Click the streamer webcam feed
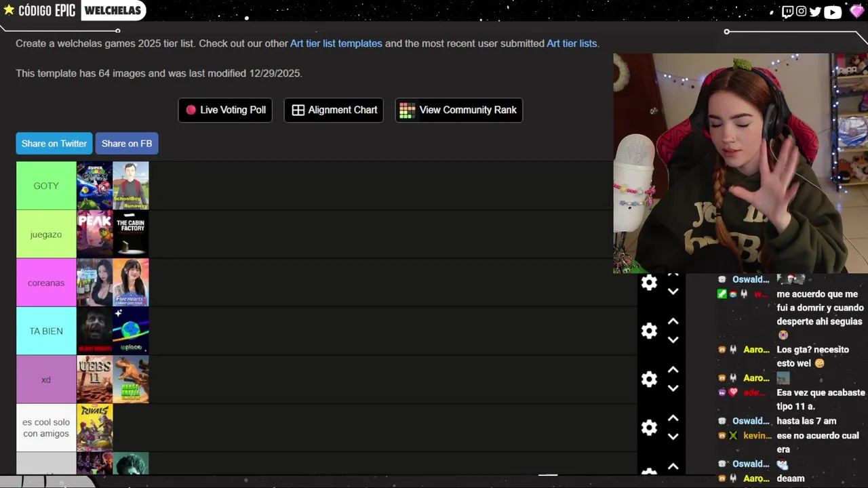Image resolution: width=868 pixels, height=488 pixels. [741, 163]
